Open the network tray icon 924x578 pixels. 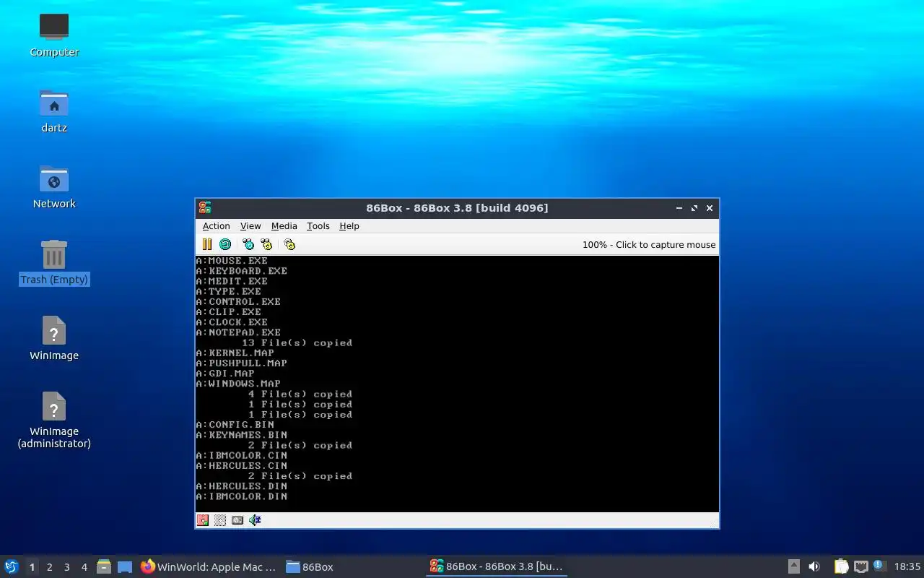(860, 566)
